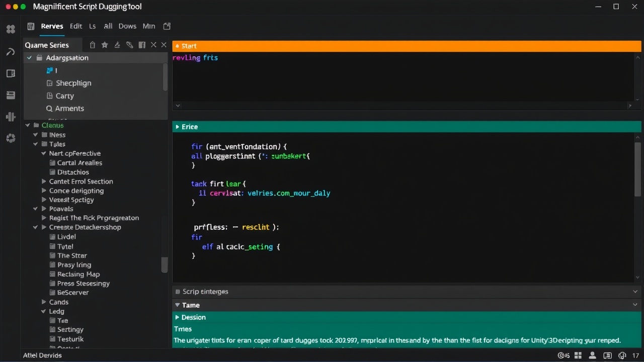Expand the Erice section triangle
Screen dimensions: 644x362
pyautogui.click(x=177, y=127)
